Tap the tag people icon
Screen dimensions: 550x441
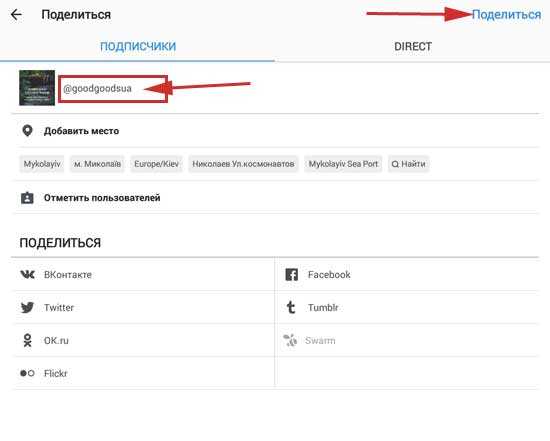(27, 198)
